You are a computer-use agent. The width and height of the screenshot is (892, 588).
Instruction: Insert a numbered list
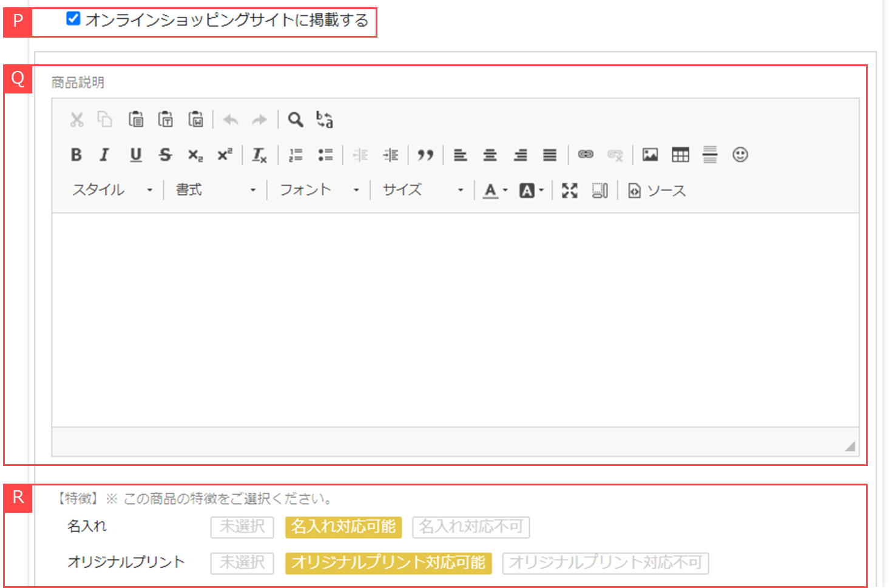click(296, 155)
